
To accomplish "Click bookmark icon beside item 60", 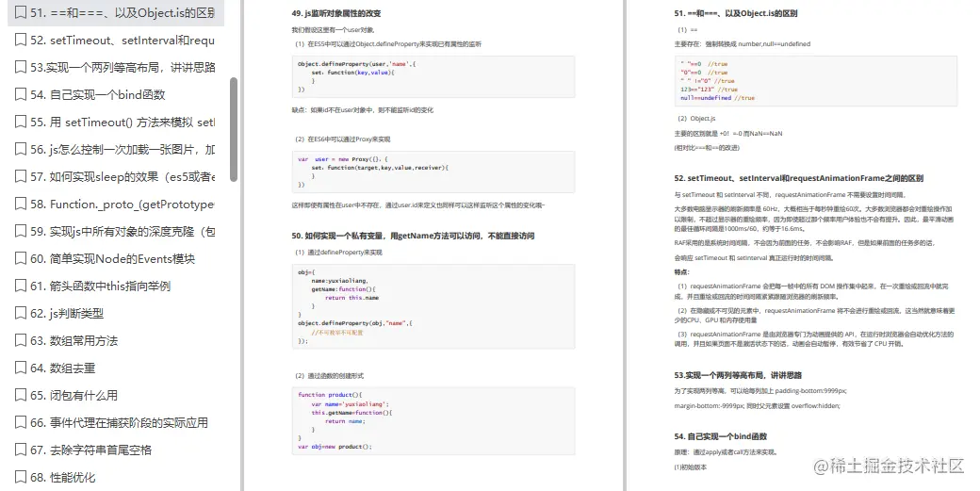I will click(x=21, y=258).
